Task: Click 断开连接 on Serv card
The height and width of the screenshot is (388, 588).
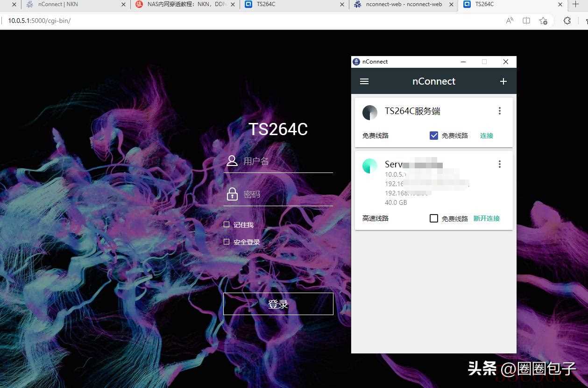Action: tap(487, 218)
